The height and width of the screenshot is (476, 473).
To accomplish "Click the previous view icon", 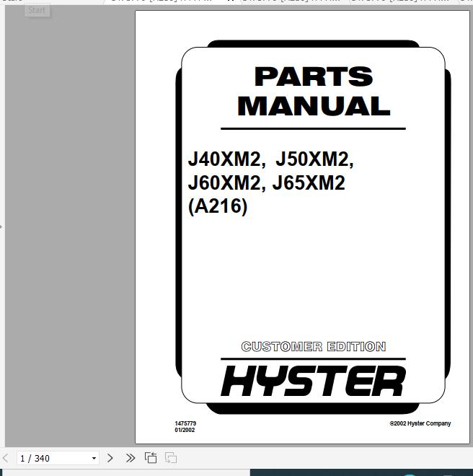I will 151,458.
